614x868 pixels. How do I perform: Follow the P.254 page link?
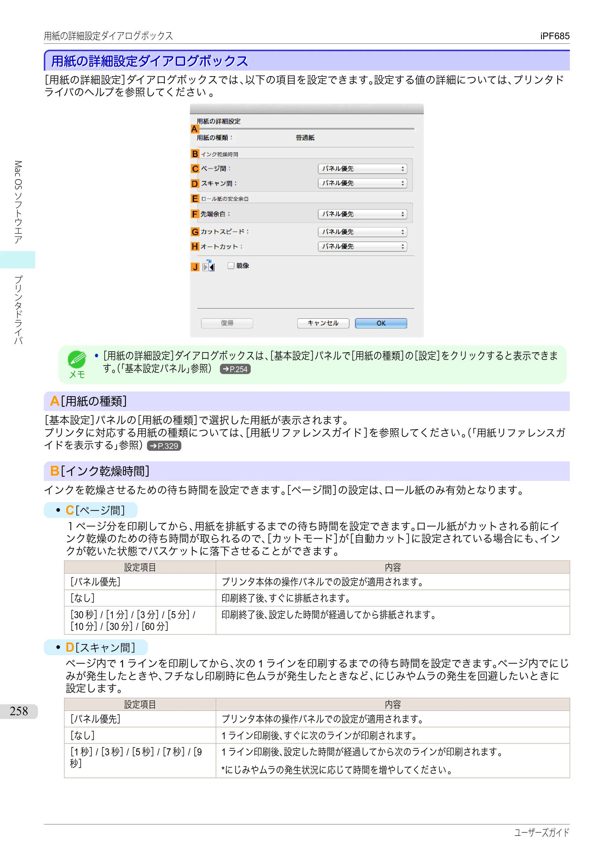235,369
